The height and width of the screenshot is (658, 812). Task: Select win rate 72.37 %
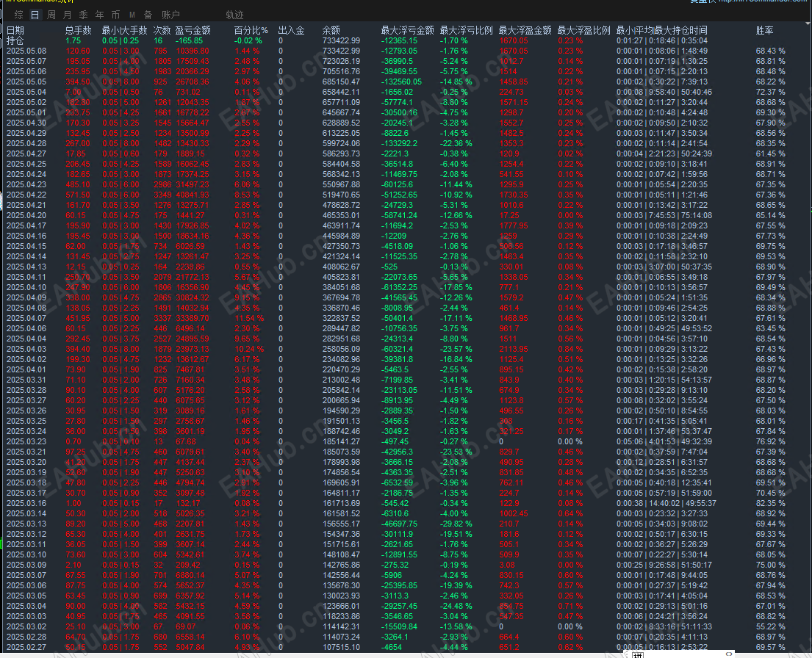[x=771, y=92]
